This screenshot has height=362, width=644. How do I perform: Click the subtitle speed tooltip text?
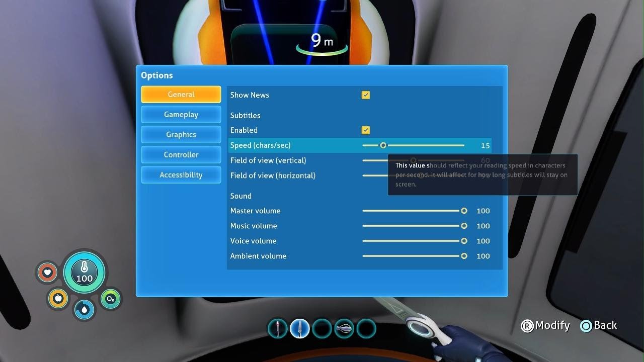point(481,175)
